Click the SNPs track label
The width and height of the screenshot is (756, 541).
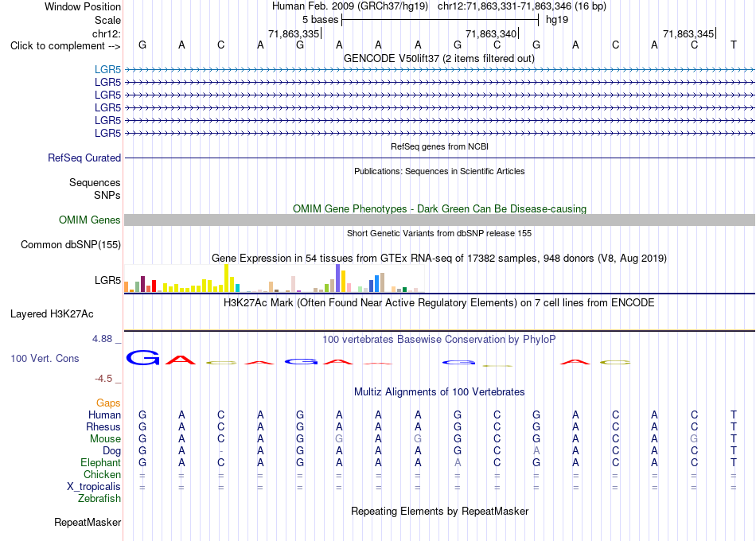click(107, 195)
